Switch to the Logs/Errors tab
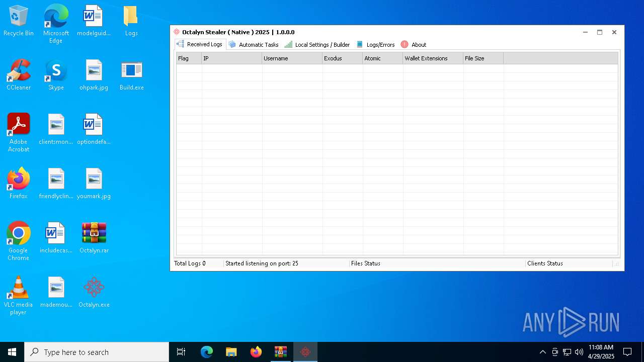This screenshot has height=362, width=644. coord(376,45)
